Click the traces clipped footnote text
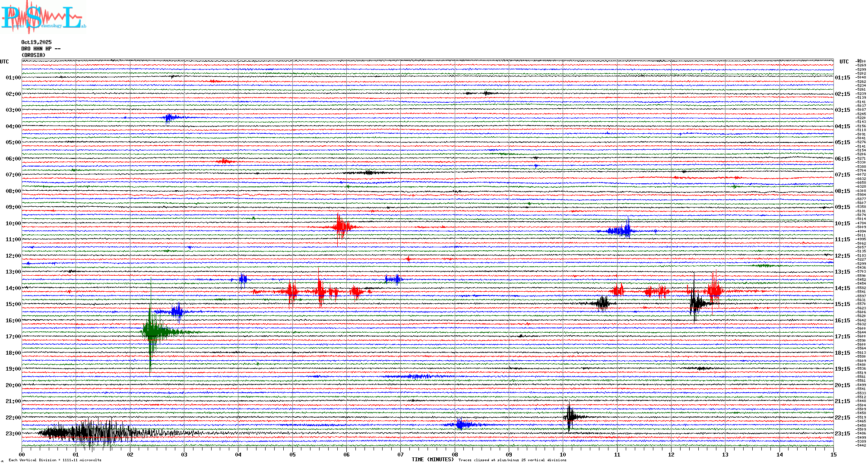The image size is (868, 466). pos(512,460)
